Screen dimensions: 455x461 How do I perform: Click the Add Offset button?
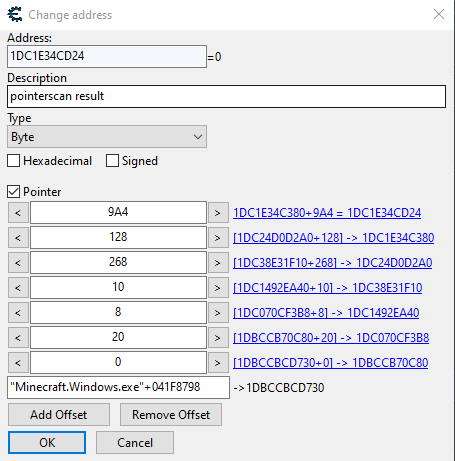click(59, 415)
